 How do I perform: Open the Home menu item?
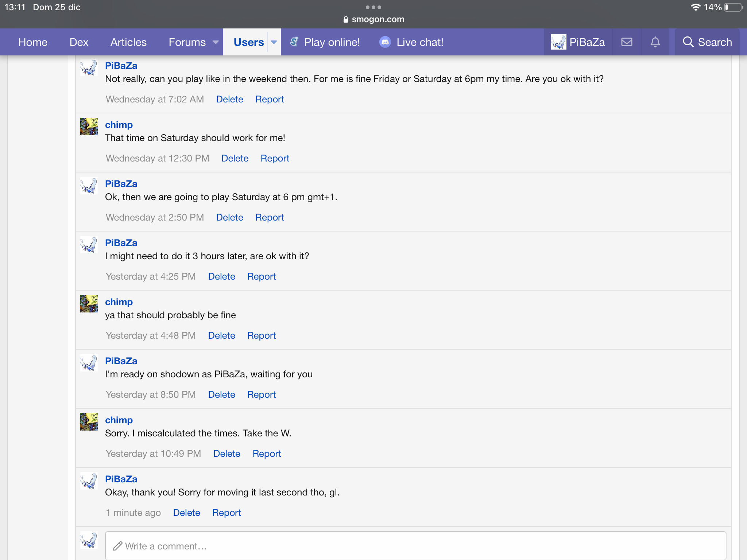click(x=33, y=42)
